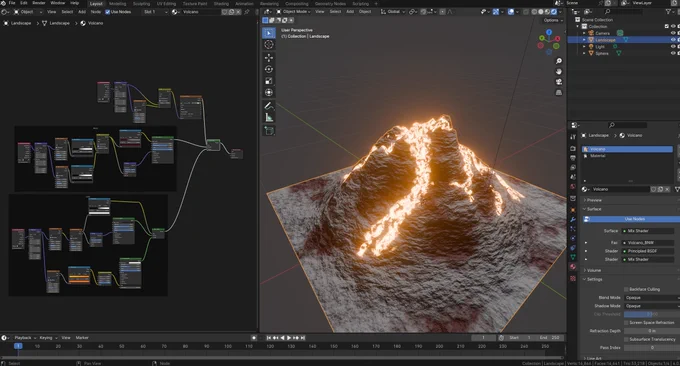Open the Output properties tab
The image size is (680, 366).
tap(573, 158)
